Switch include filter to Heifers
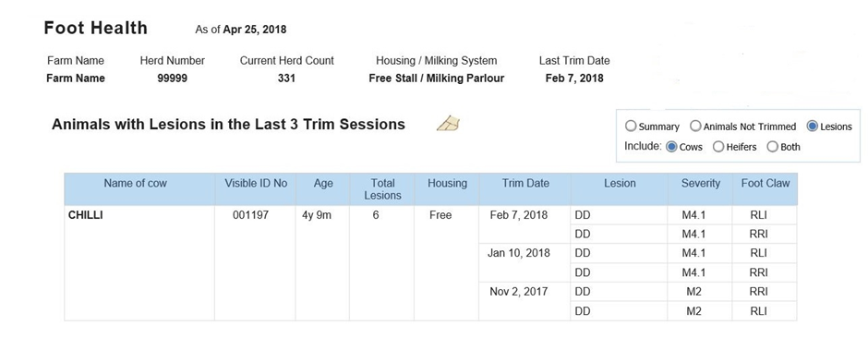Screen dimensions: 868x338 (718, 147)
